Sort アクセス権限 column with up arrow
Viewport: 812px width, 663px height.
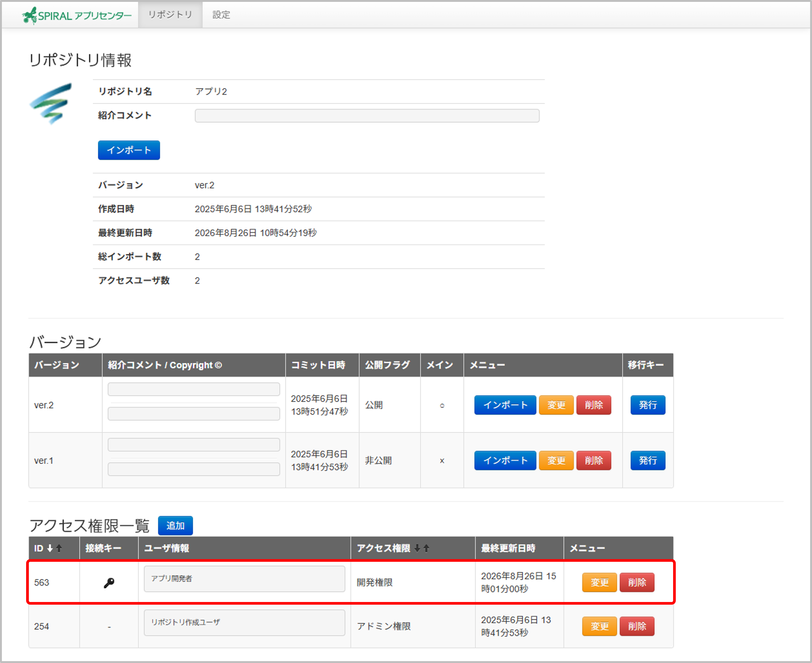coord(427,548)
